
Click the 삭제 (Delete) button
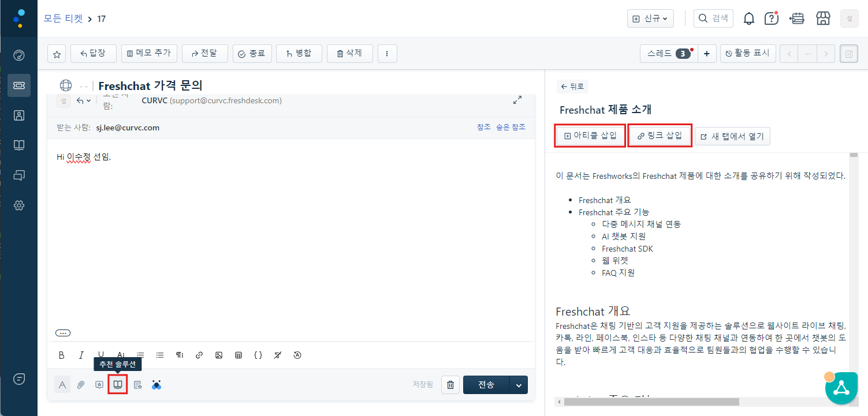point(349,54)
